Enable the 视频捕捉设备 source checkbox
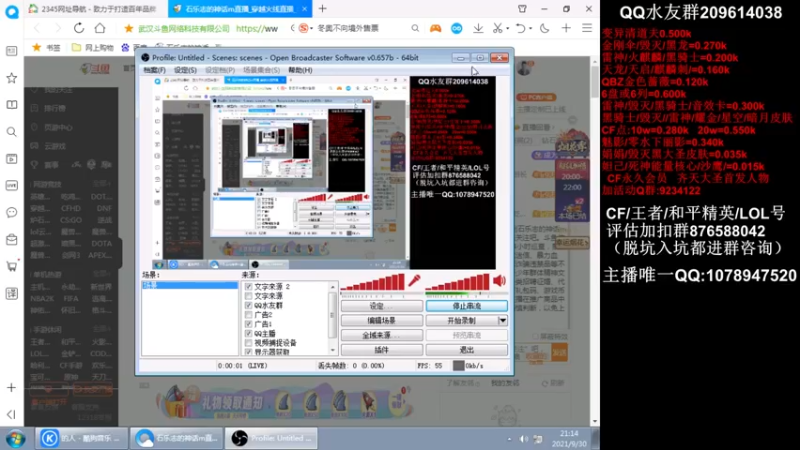 [x=248, y=343]
